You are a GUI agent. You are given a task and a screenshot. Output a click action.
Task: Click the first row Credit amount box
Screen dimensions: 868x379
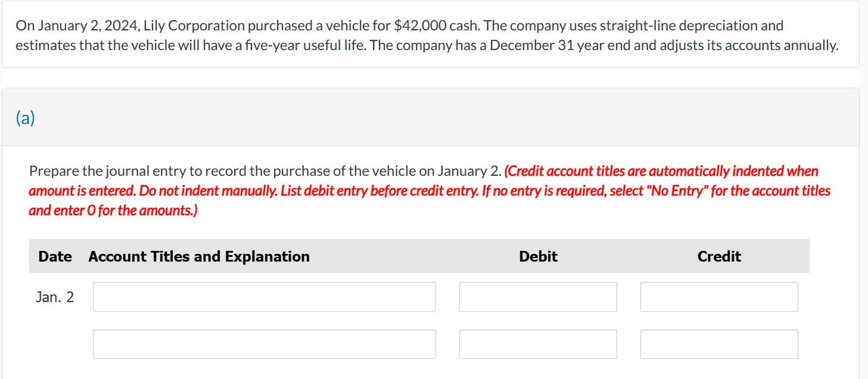point(718,296)
